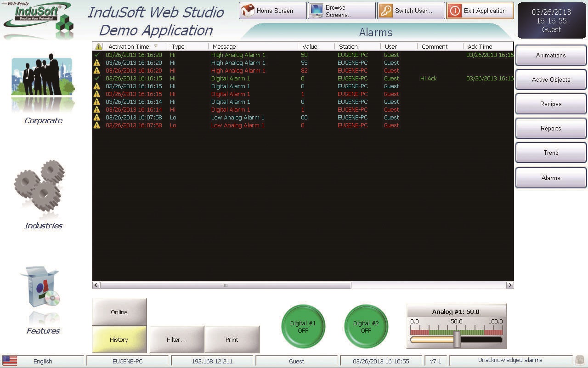This screenshot has height=368, width=588.
Task: Toggle the Digital #1 OFF button
Action: 303,326
